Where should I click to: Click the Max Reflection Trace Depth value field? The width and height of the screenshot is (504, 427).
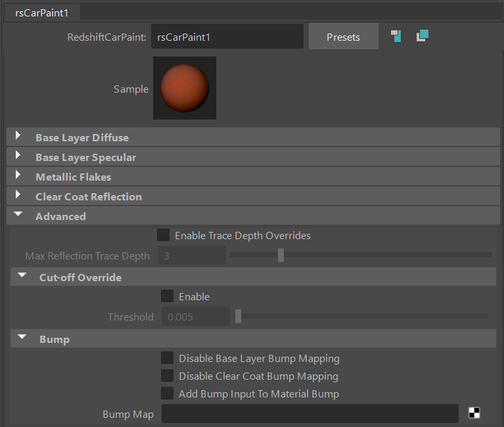[192, 256]
